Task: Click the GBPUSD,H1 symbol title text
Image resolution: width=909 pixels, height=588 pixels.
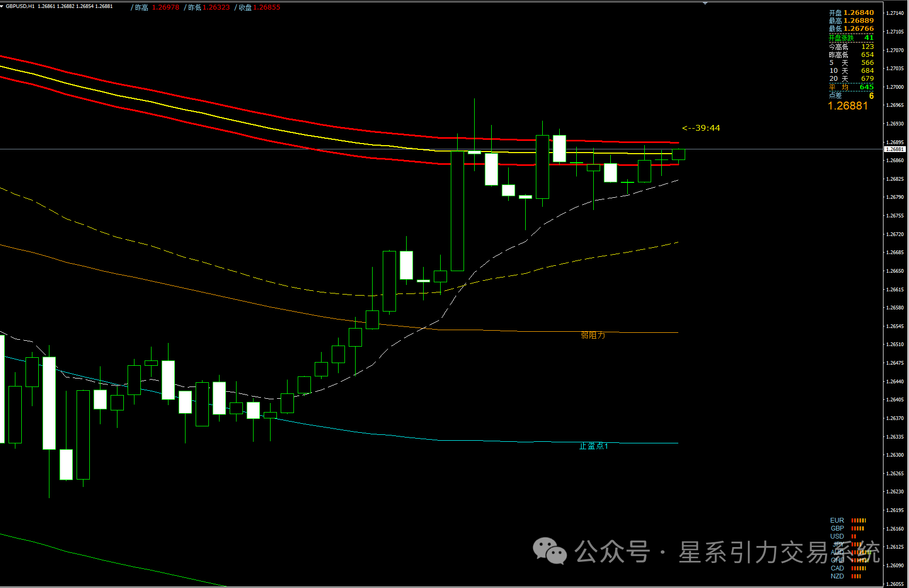Action: pyautogui.click(x=21, y=6)
